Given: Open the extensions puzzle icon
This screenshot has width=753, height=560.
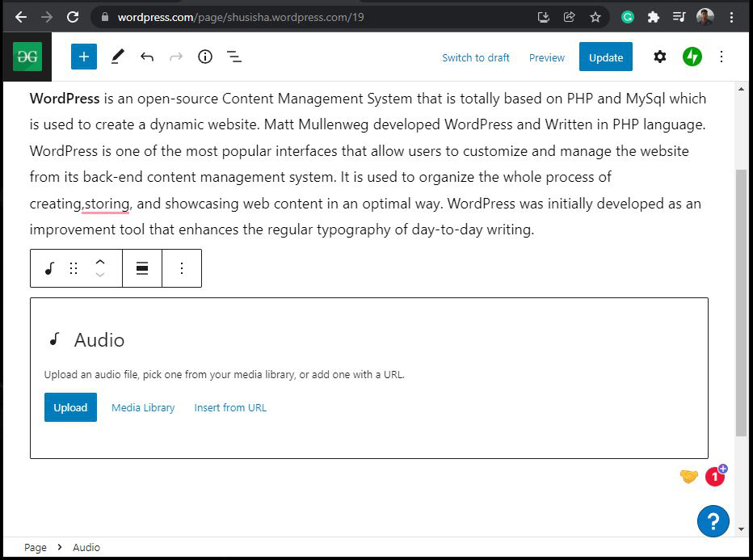Looking at the screenshot, I should click(653, 17).
